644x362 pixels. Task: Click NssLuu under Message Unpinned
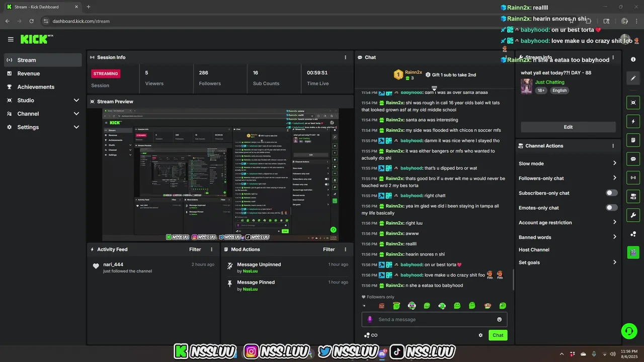coord(250,271)
